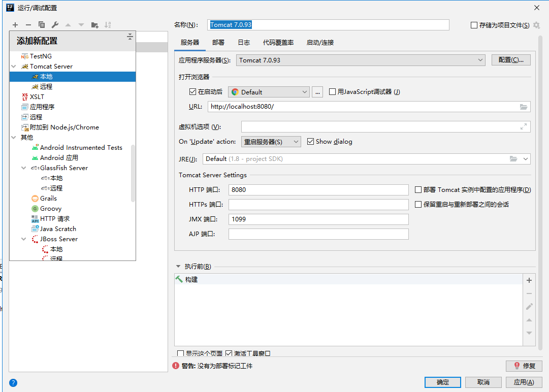
Task: Switch to the 代码覆盖率 tab
Action: pyautogui.click(x=278, y=43)
